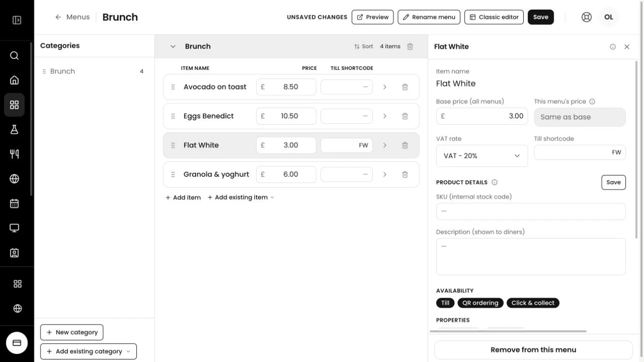Click the details panel vertical scrollbar
This screenshot has width=644, height=362.
(x=637, y=150)
